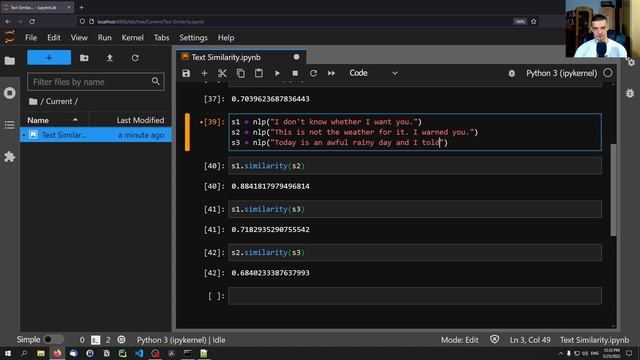Open the cell type Code dropdown
640x360 pixels.
[x=373, y=73]
